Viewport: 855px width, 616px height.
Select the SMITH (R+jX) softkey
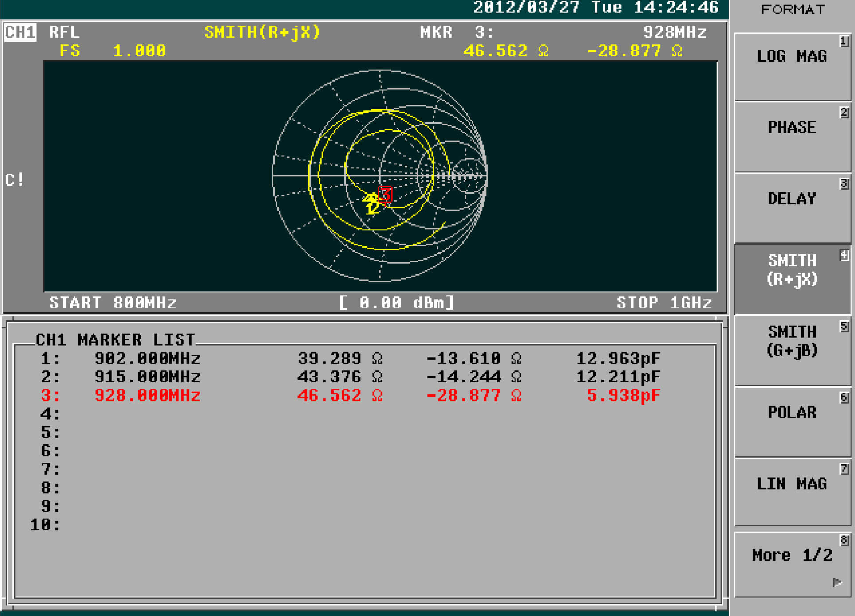click(x=792, y=279)
